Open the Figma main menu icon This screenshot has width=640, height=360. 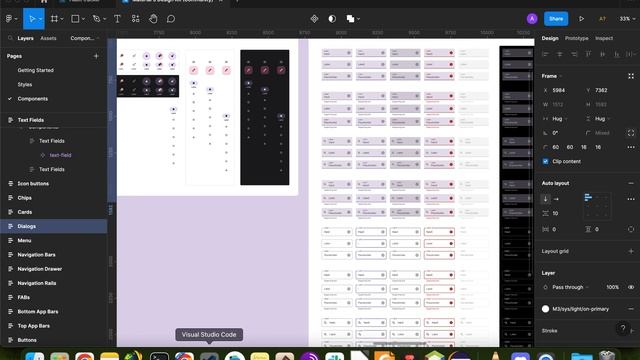[x=9, y=19]
